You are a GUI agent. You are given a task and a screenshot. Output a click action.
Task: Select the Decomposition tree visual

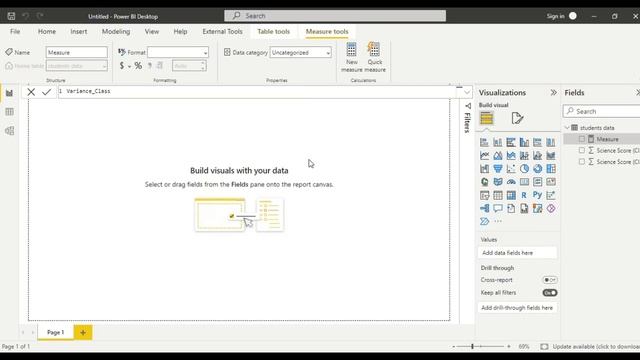pyautogui.click(x=484, y=209)
